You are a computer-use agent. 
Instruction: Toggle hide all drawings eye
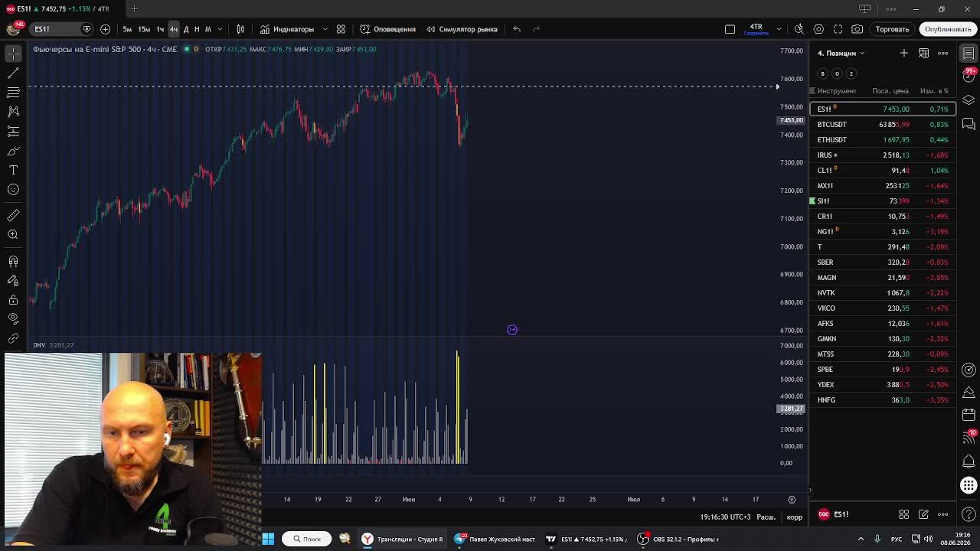[13, 318]
